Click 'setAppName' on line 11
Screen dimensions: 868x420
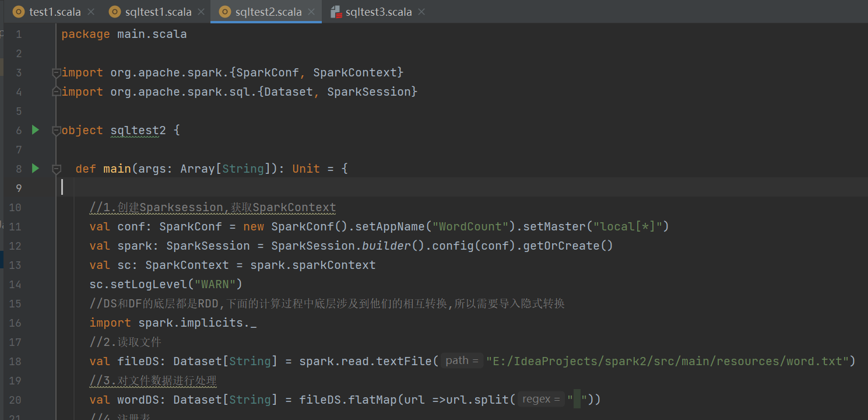390,226
